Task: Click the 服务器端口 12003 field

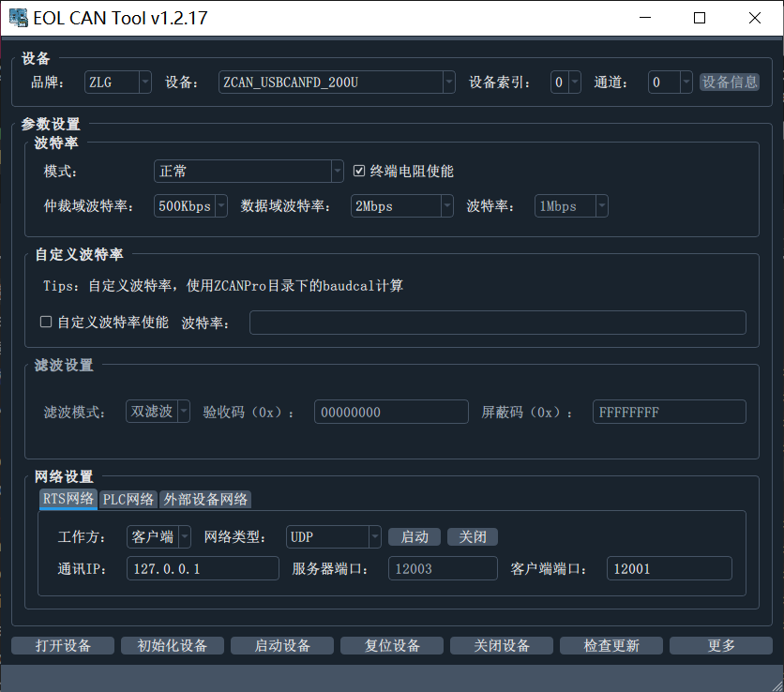Action: pos(443,568)
